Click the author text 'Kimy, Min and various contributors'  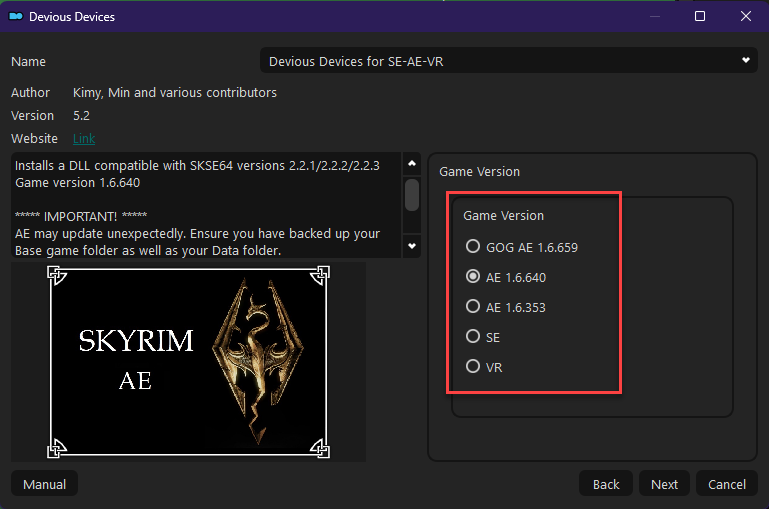click(x=175, y=93)
